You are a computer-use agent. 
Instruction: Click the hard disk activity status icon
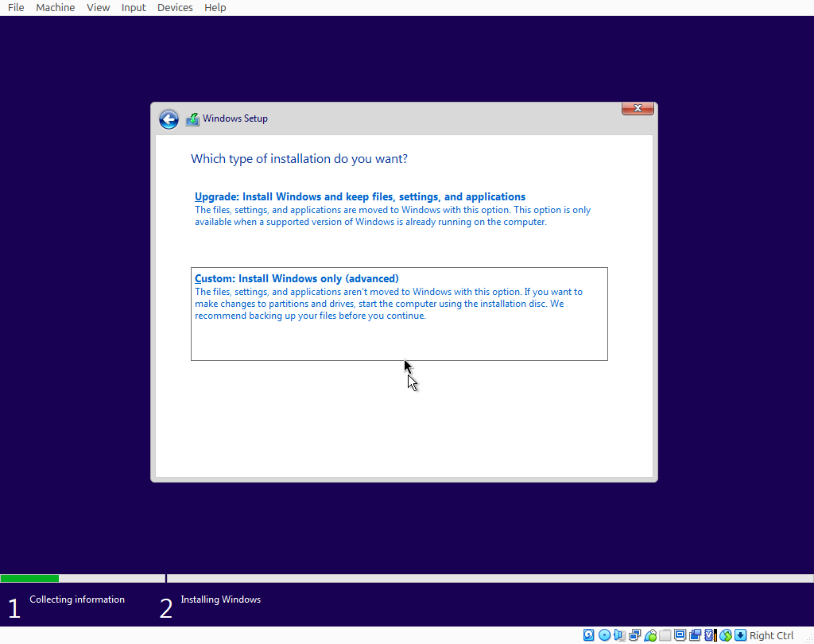pyautogui.click(x=589, y=635)
